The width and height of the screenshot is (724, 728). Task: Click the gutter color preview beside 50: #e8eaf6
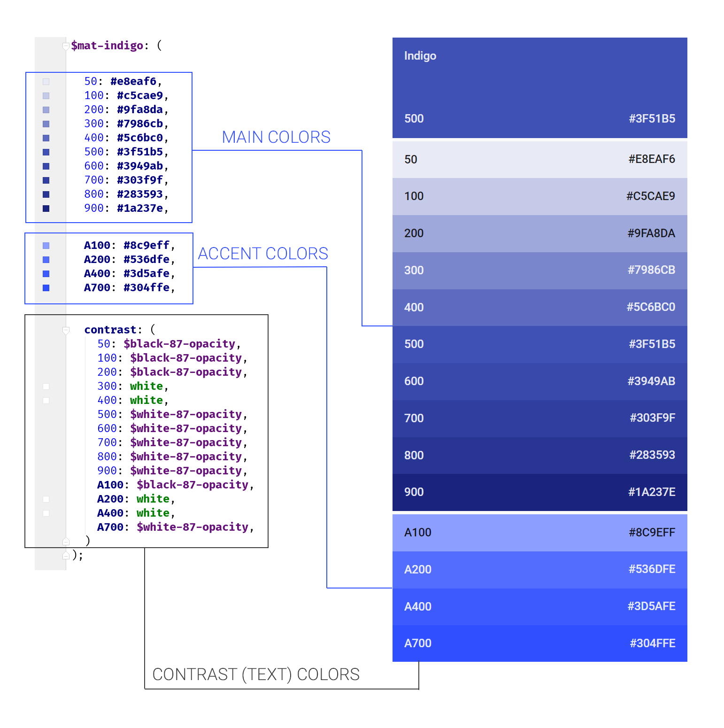click(x=46, y=81)
